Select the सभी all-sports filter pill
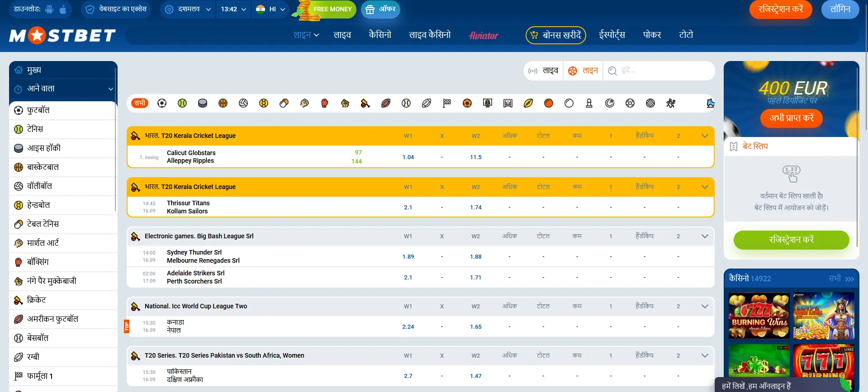 [x=140, y=103]
